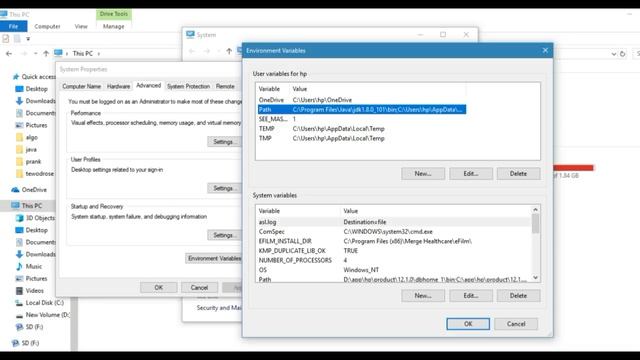Select the EFILM_INSTALL_DIR system variable
The width and height of the screenshot is (640, 360).
[394, 241]
